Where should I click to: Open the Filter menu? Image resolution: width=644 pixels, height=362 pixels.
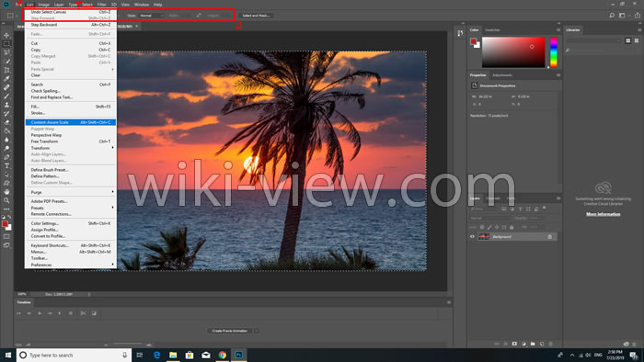tap(101, 5)
